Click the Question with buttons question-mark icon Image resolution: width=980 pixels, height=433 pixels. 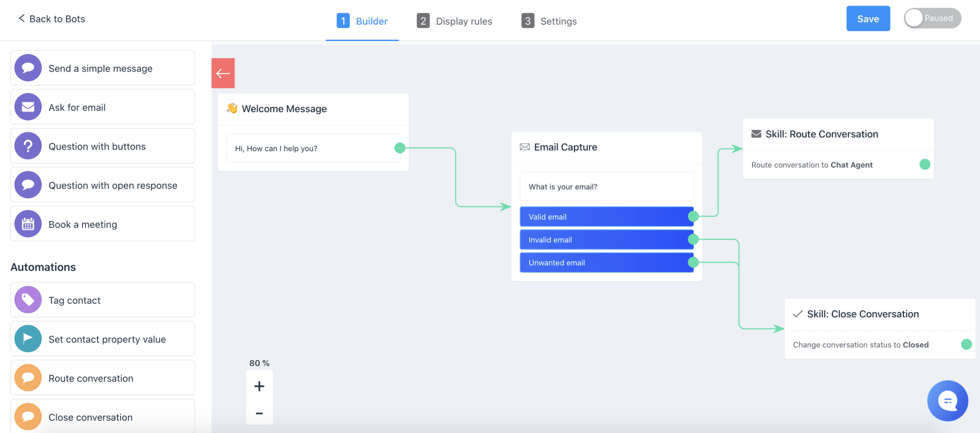pyautogui.click(x=28, y=146)
